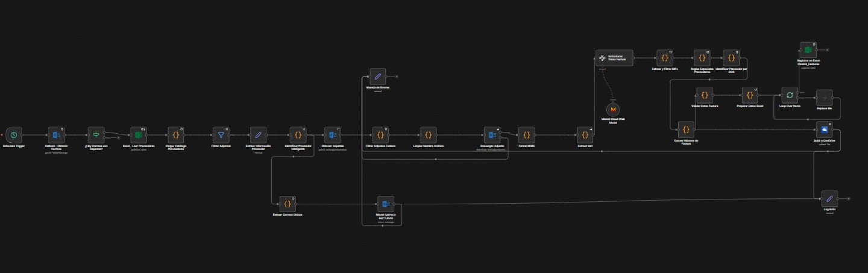Click the output connector after Manejo de Errores
This screenshot has height=273, width=868.
tap(396, 77)
